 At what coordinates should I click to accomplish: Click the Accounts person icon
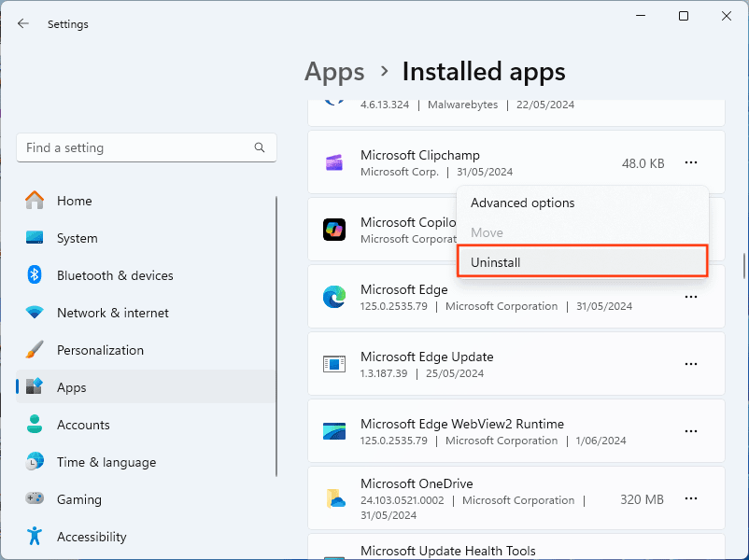click(35, 425)
